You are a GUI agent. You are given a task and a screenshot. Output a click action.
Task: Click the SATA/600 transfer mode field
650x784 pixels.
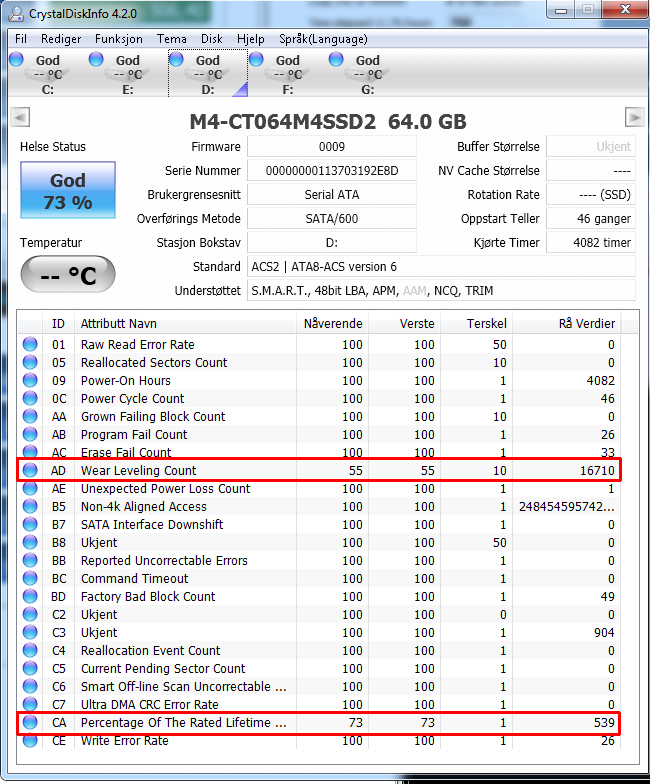pyautogui.click(x=332, y=218)
